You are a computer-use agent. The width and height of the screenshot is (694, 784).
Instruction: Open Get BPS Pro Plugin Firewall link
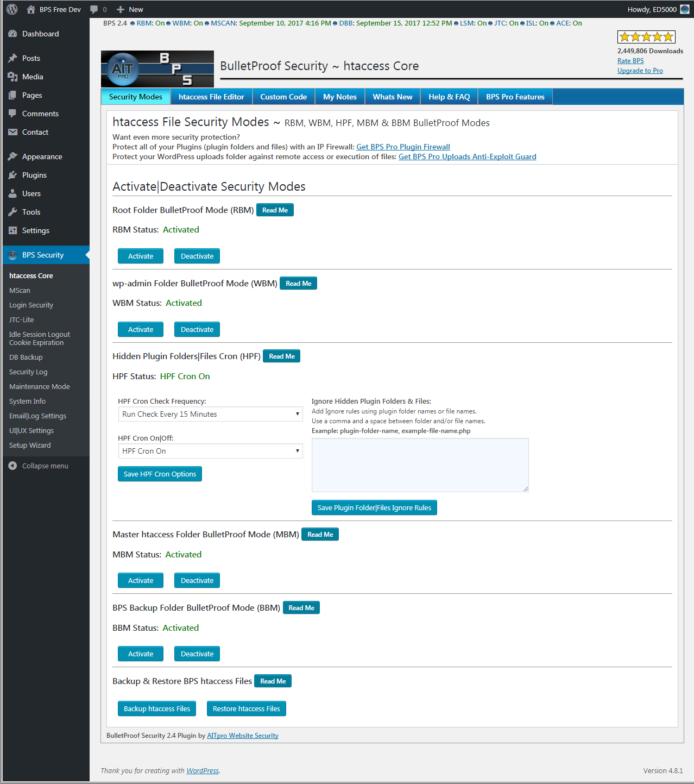[x=403, y=147]
